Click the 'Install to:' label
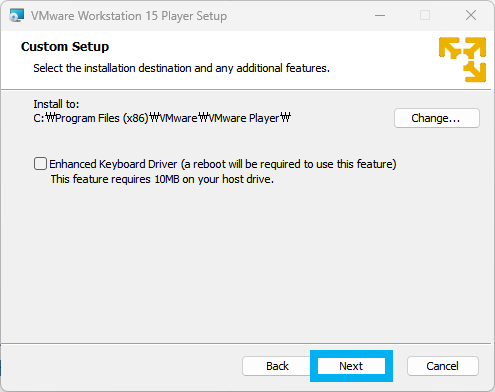 pos(56,104)
